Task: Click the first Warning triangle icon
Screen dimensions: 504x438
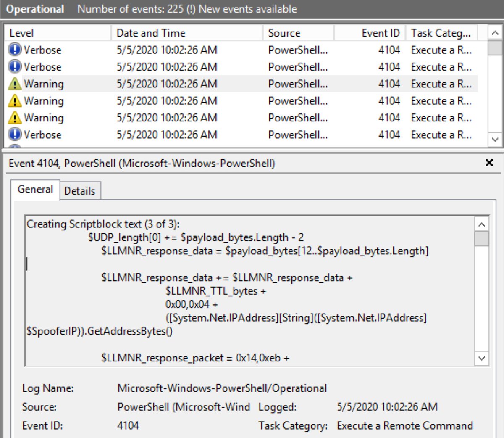Action: click(14, 84)
